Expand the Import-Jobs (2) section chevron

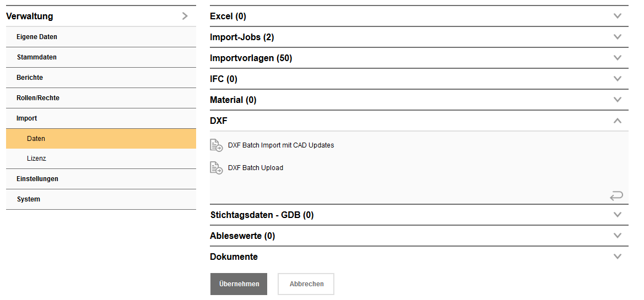coord(617,37)
